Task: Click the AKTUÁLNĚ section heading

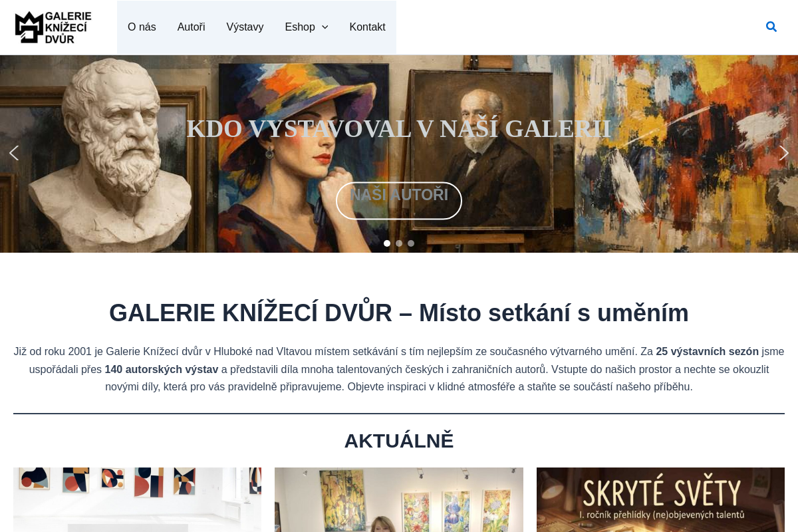Action: pos(399,440)
